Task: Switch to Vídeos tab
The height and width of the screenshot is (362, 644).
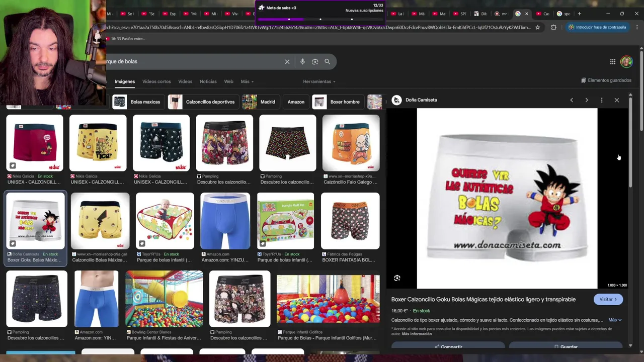Action: click(185, 81)
